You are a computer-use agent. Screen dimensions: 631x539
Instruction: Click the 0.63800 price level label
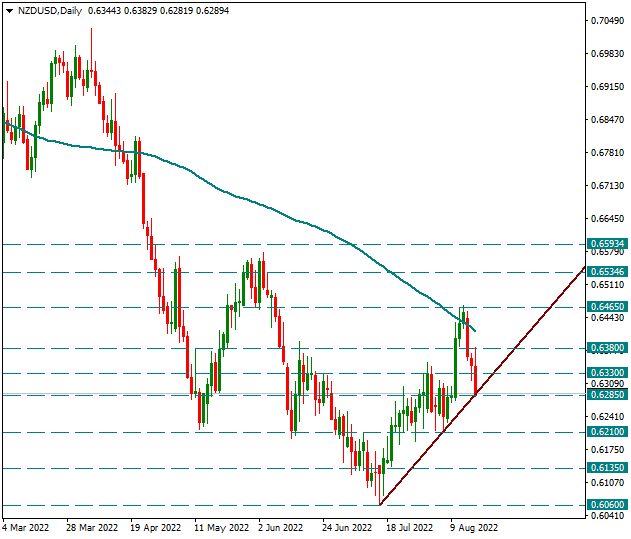coord(608,348)
